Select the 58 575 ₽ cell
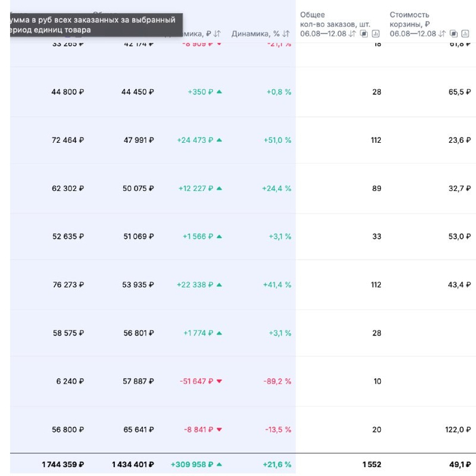This screenshot has height=476, width=476. (x=68, y=333)
